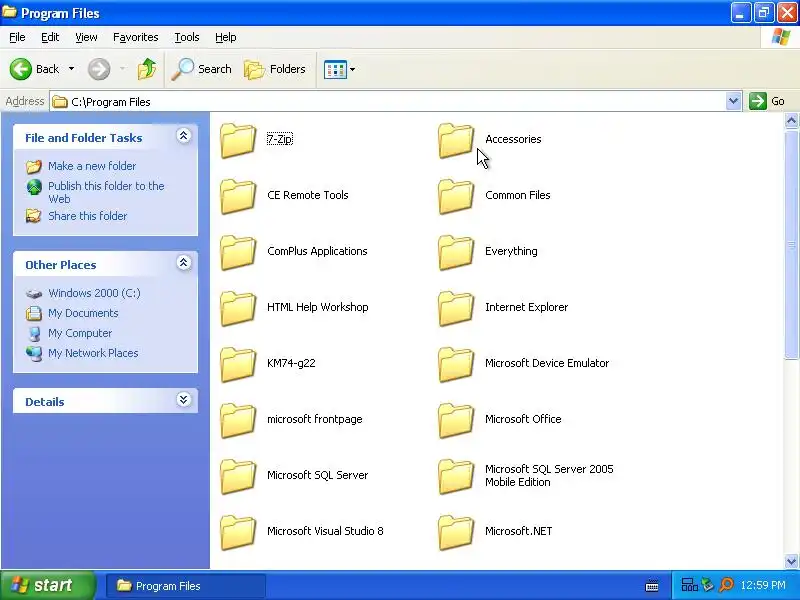The width and height of the screenshot is (800, 600).
Task: Click the Publish to Web globe icon
Action: [34, 187]
